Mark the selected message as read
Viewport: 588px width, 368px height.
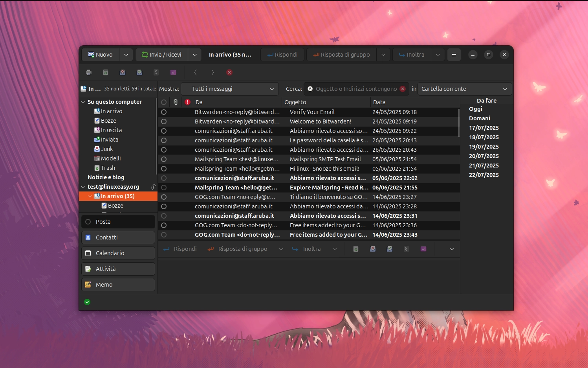[x=139, y=72]
